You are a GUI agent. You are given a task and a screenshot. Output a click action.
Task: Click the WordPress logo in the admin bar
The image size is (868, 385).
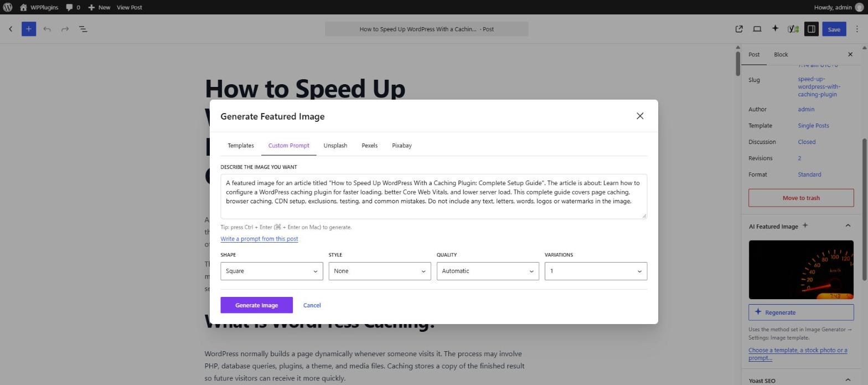click(7, 7)
